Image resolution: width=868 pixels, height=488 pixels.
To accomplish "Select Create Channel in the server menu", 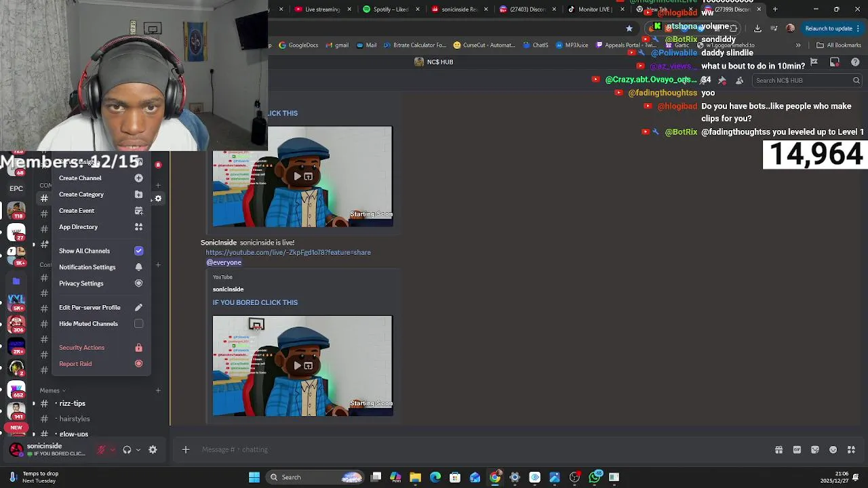I will 100,178.
